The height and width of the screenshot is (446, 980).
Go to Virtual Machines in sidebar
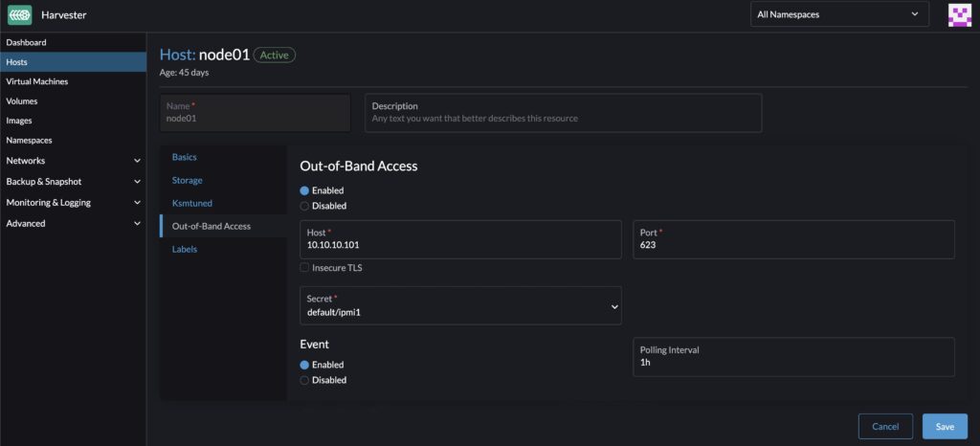click(37, 81)
